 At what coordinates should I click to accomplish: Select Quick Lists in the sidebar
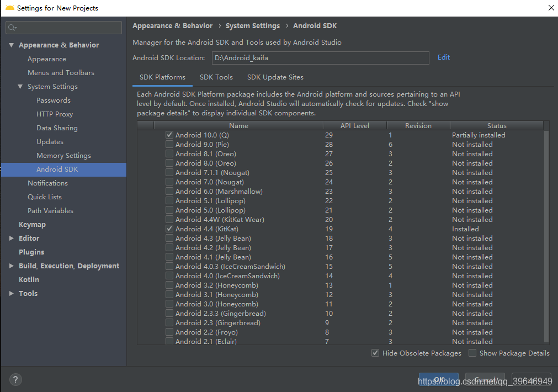tap(45, 197)
